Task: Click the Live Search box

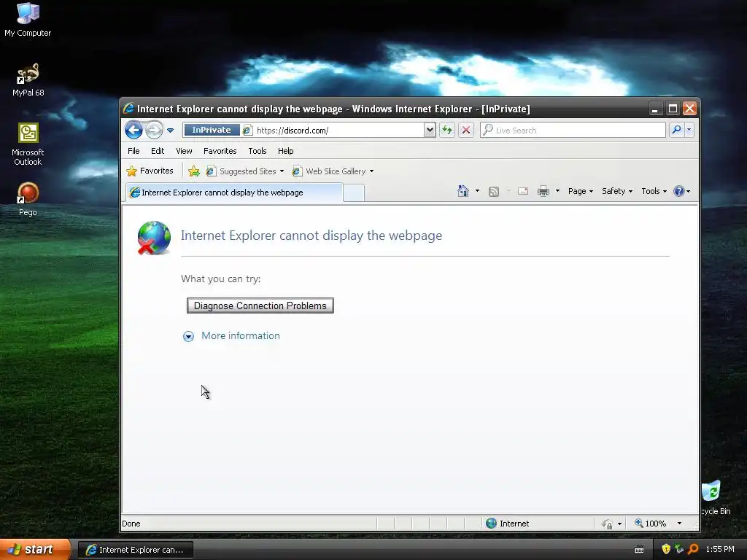Action: [573, 130]
